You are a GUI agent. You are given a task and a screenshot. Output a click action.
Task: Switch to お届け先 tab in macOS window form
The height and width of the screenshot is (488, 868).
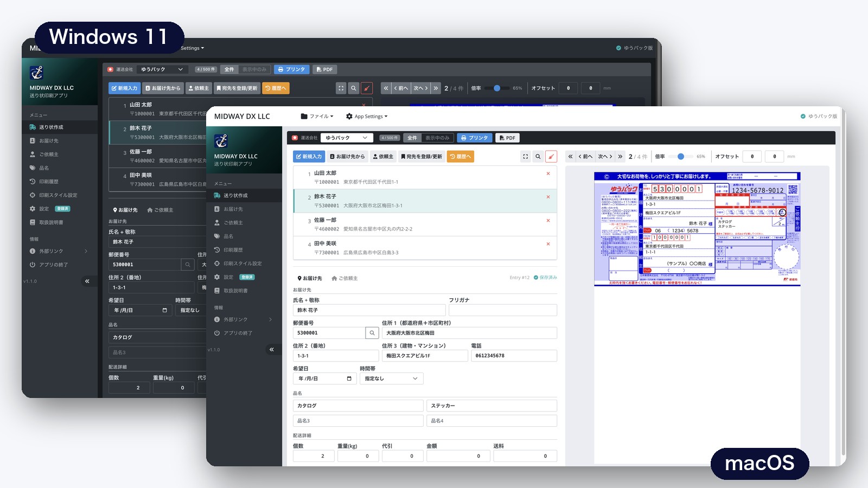coord(309,278)
